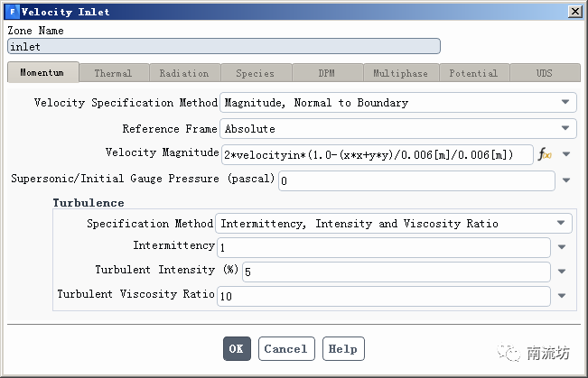588x378 pixels.
Task: Expand Turbulent Viscosity Ratio options arrow
Action: click(x=562, y=296)
